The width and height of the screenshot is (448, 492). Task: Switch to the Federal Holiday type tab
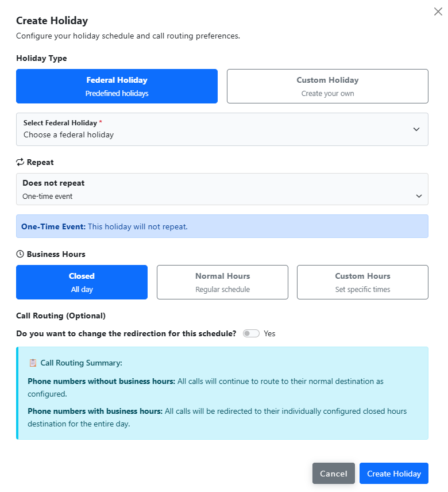pyautogui.click(x=117, y=86)
